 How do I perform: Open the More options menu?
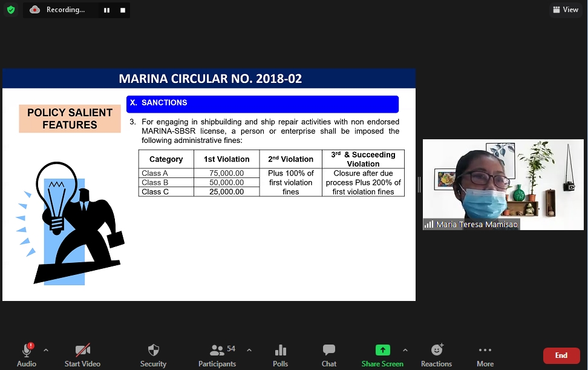[485, 355]
